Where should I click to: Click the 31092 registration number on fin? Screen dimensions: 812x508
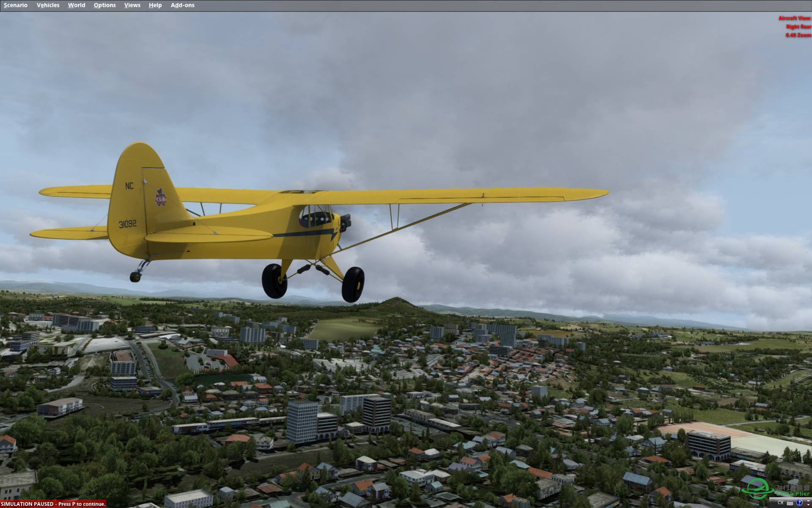click(x=127, y=224)
